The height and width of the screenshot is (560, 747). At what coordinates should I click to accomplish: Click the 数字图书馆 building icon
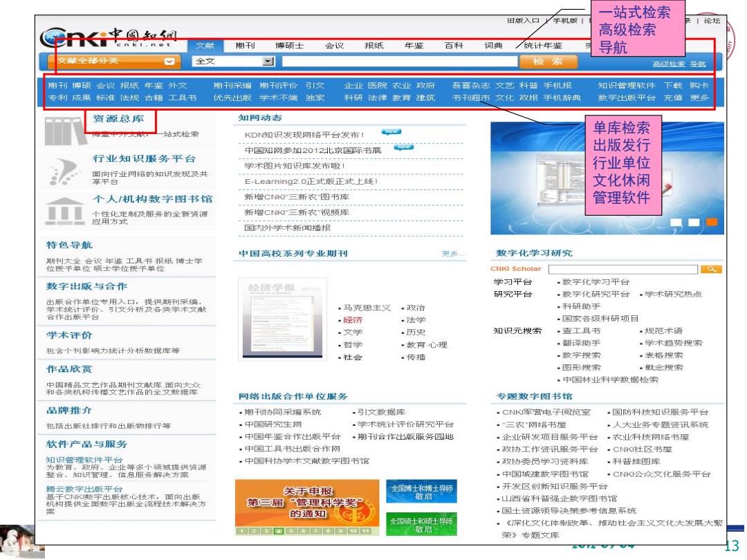pyautogui.click(x=64, y=210)
